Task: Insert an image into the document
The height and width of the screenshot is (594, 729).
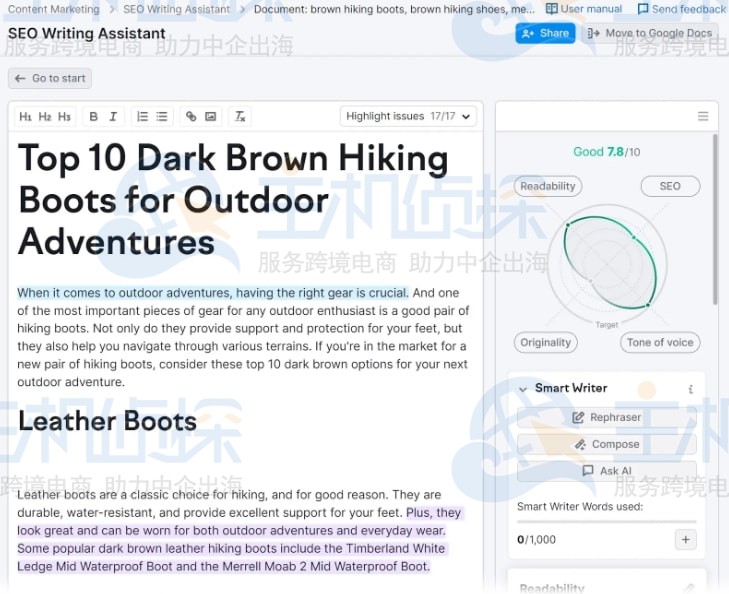Action: point(211,117)
